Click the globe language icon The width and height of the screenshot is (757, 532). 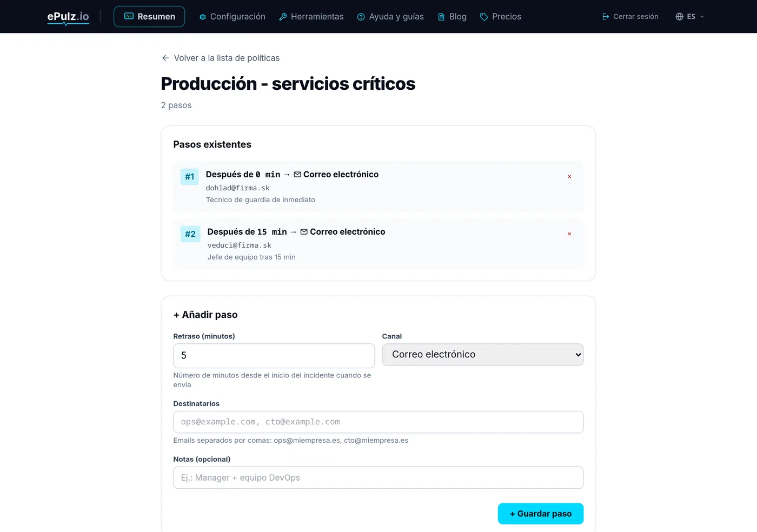(680, 17)
